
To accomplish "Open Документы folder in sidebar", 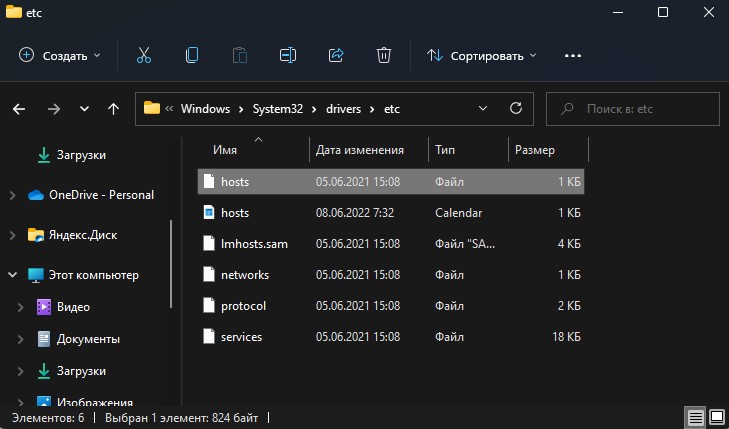I will click(88, 339).
